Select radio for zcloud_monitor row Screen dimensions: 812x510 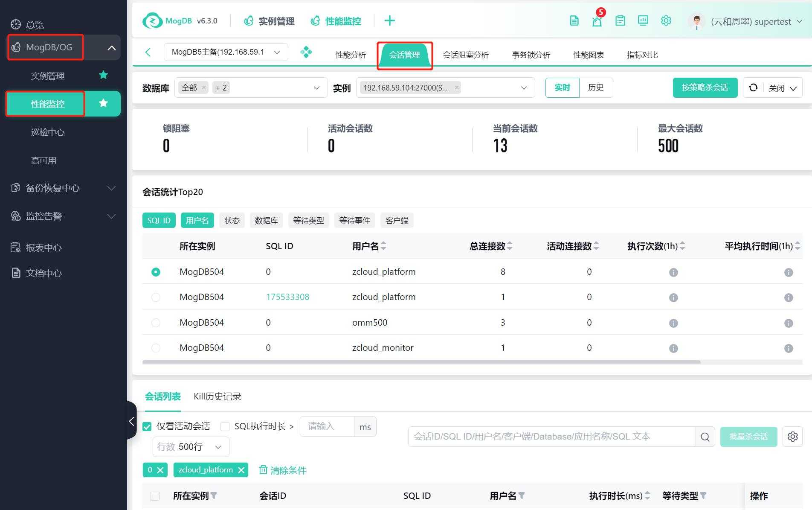coord(156,348)
